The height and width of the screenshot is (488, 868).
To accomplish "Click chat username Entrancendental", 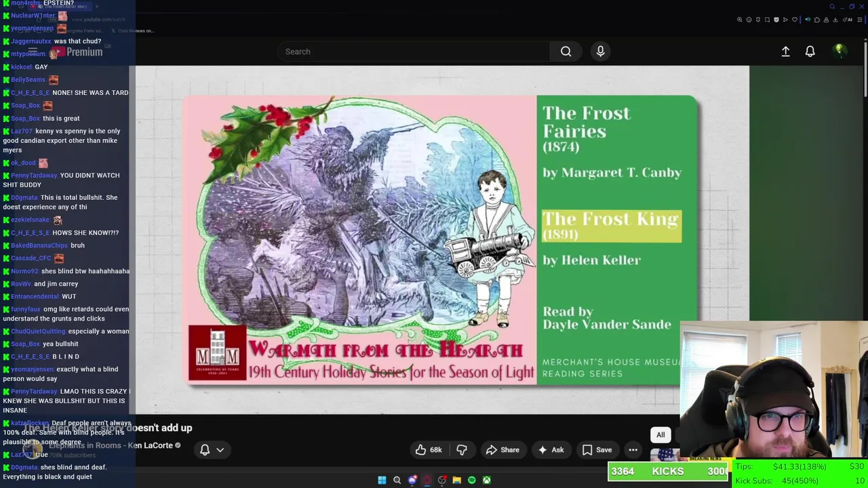I will point(35,296).
